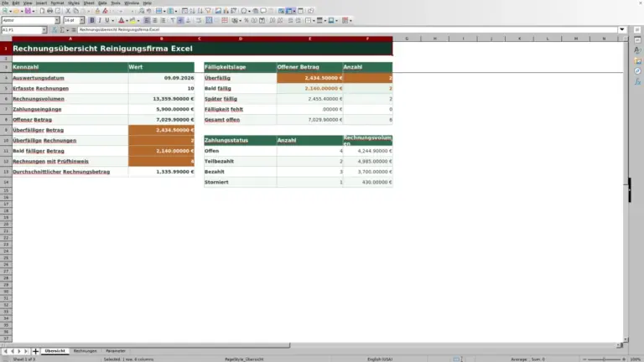Viewport: 644px width, 362px height.
Task: Toggle Freeze Rows and Columns
Action: point(289,11)
